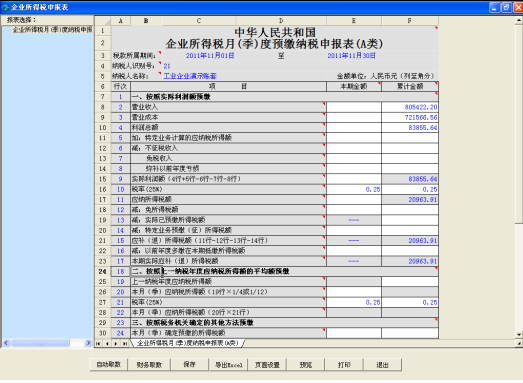The height and width of the screenshot is (383, 523).
Task: Click the app icon in the title bar
Action: pos(5,7)
